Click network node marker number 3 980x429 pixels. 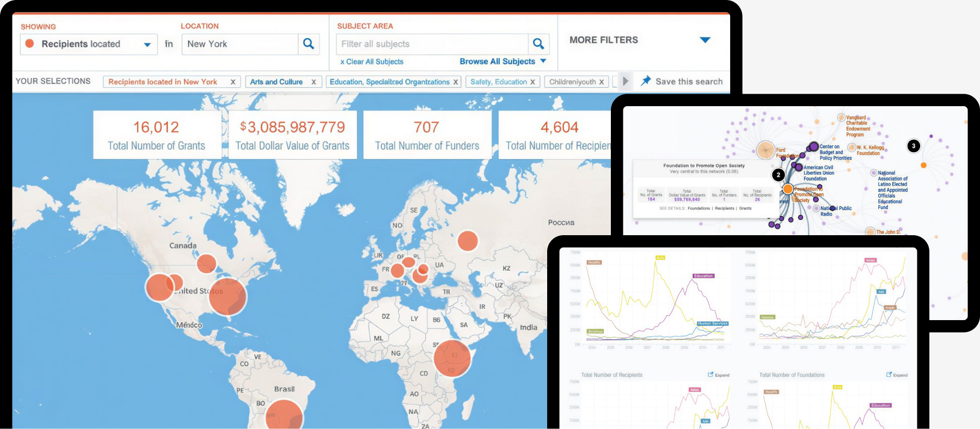point(914,146)
